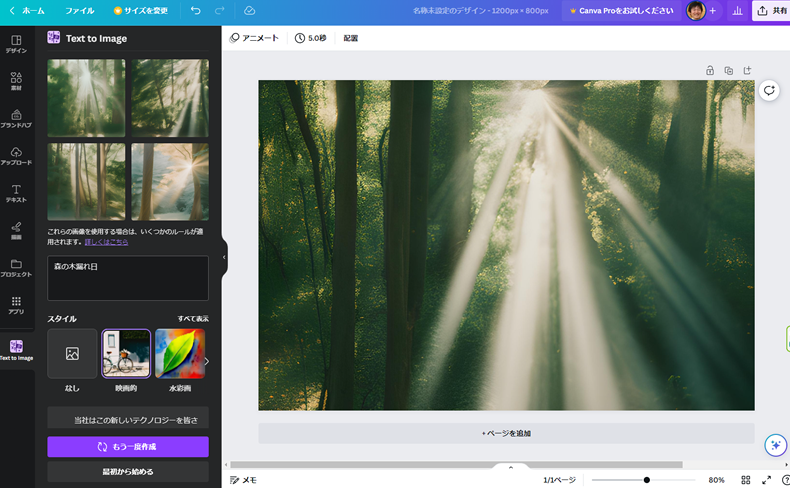Expand the page list chevron below canvas
The width and height of the screenshot is (790, 488).
(x=511, y=467)
